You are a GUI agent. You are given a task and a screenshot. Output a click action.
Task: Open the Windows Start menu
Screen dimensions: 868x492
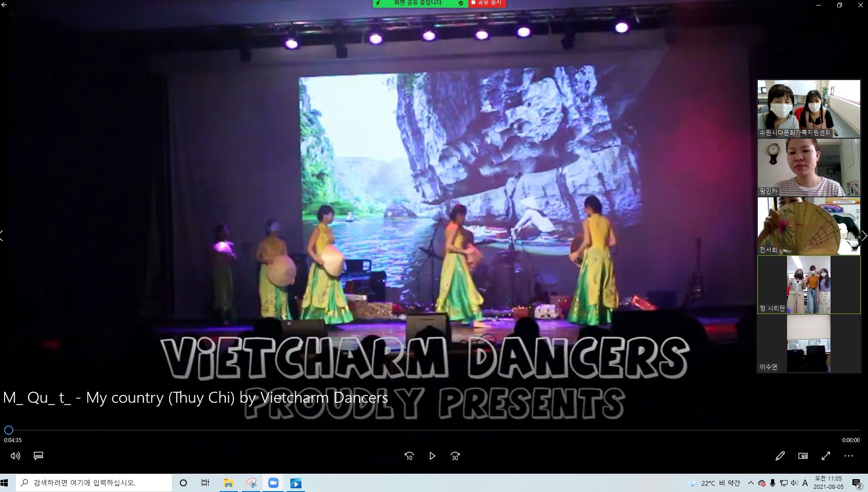pyautogui.click(x=5, y=483)
